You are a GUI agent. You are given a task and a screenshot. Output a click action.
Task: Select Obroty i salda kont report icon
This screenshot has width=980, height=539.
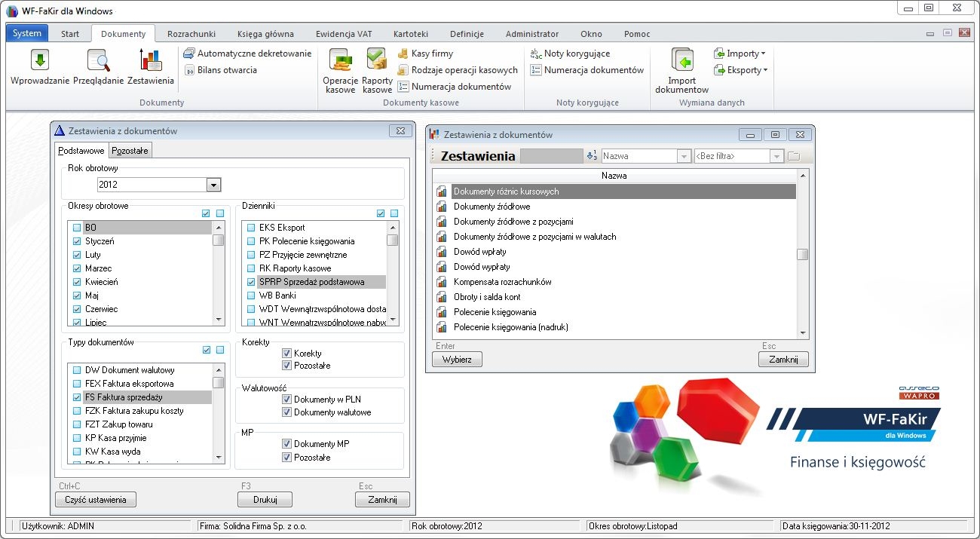tap(442, 297)
